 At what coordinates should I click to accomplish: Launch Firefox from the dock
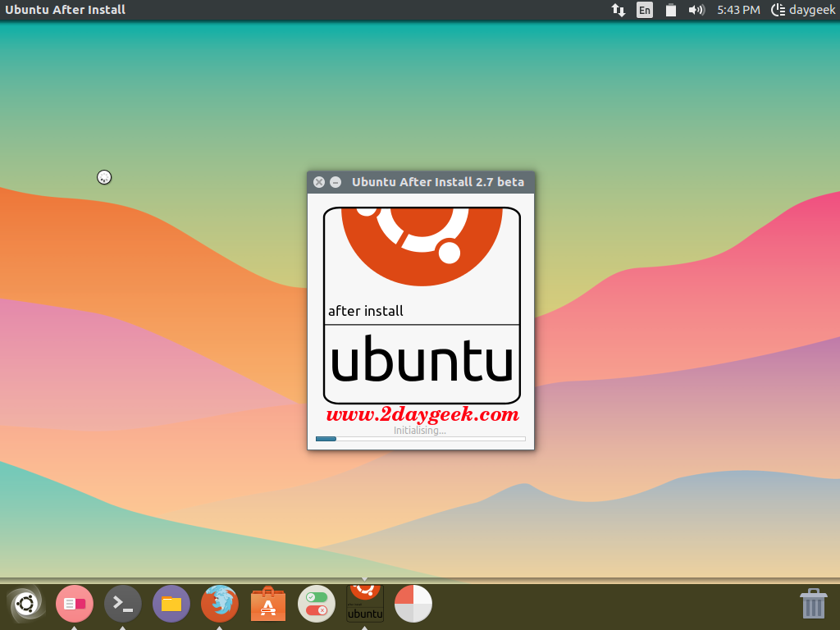pos(220,604)
